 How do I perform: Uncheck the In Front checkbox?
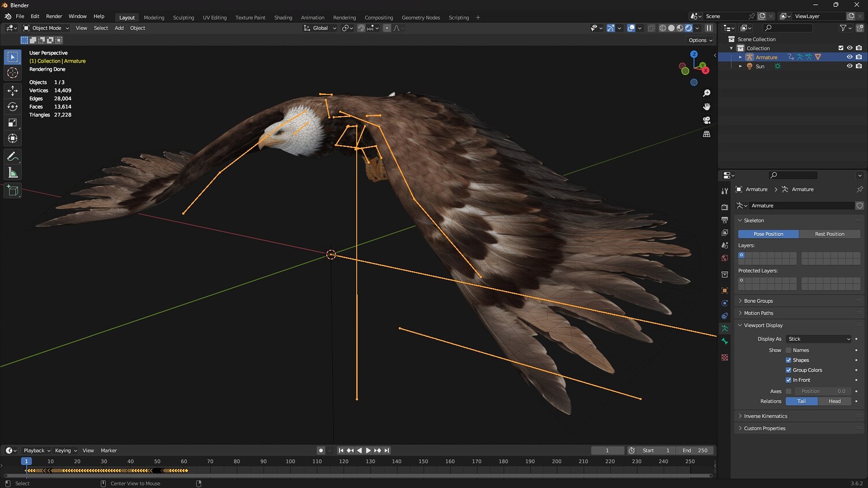click(x=788, y=380)
